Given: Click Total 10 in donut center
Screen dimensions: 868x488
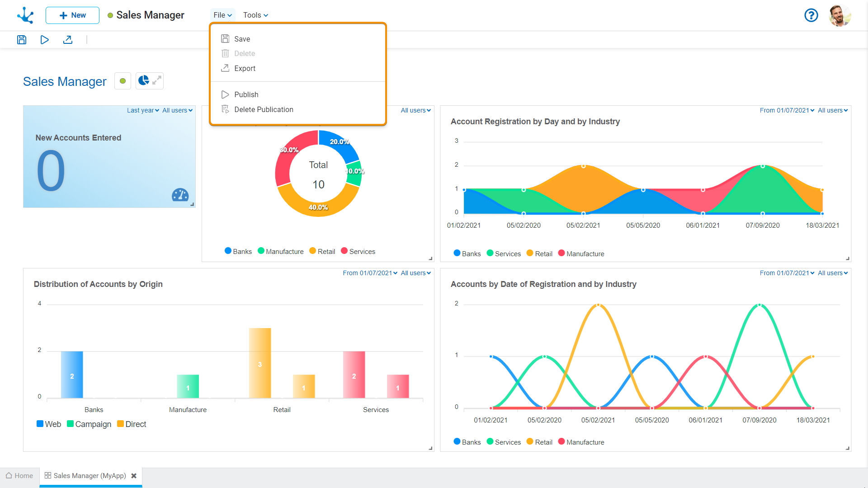Looking at the screenshot, I should pos(318,175).
